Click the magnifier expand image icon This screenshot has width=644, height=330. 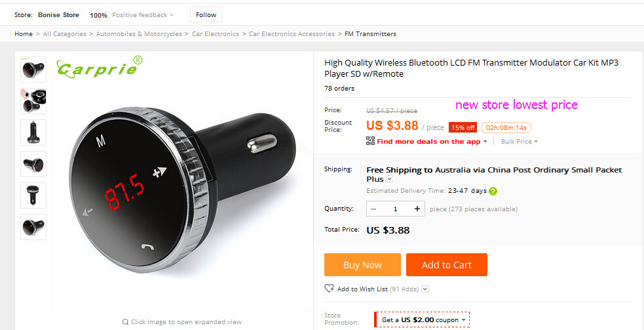click(125, 322)
